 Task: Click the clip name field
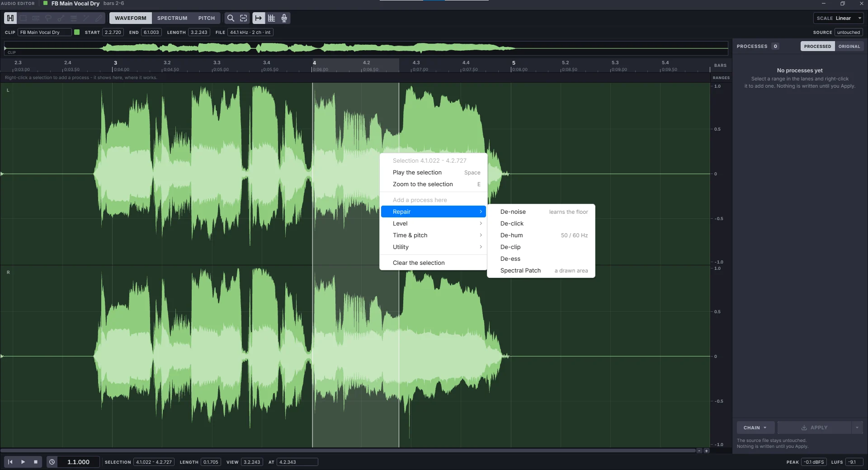[x=44, y=32]
